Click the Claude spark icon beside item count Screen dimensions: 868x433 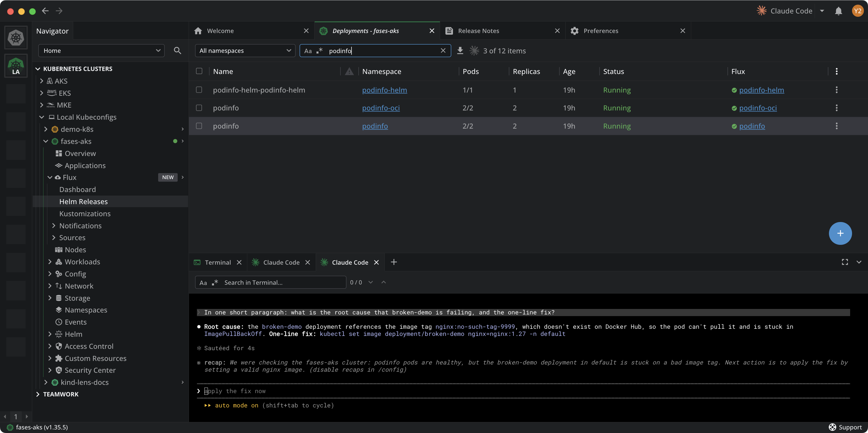(474, 51)
